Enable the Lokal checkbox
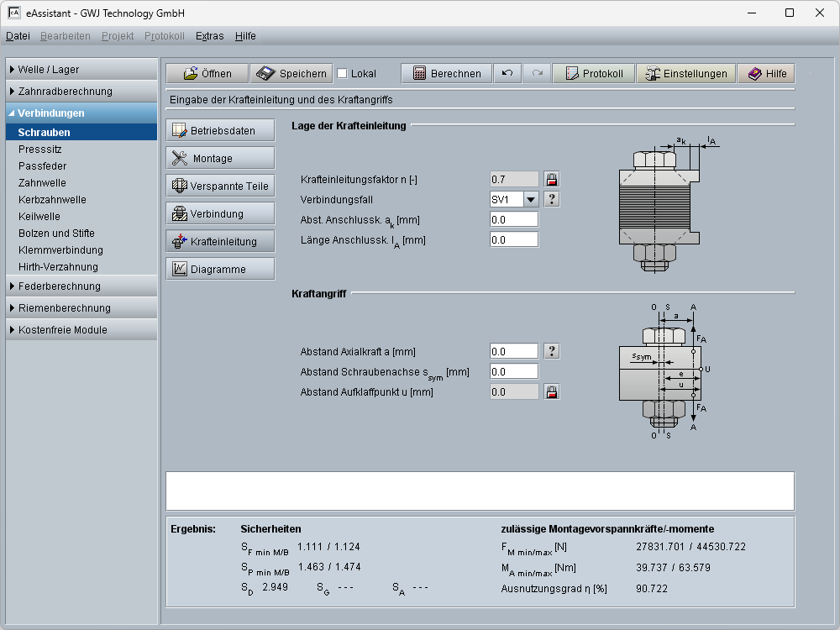 click(x=342, y=74)
